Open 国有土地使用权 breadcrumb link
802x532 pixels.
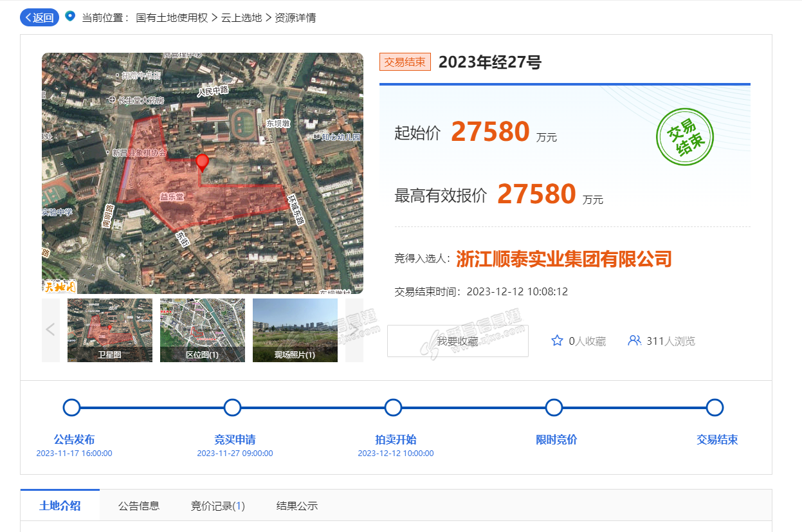[172, 17]
